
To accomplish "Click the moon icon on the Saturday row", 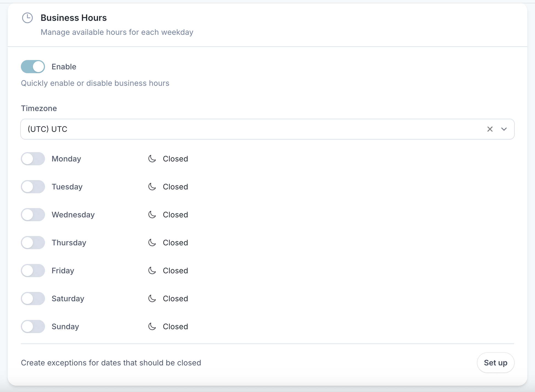I will [152, 299].
